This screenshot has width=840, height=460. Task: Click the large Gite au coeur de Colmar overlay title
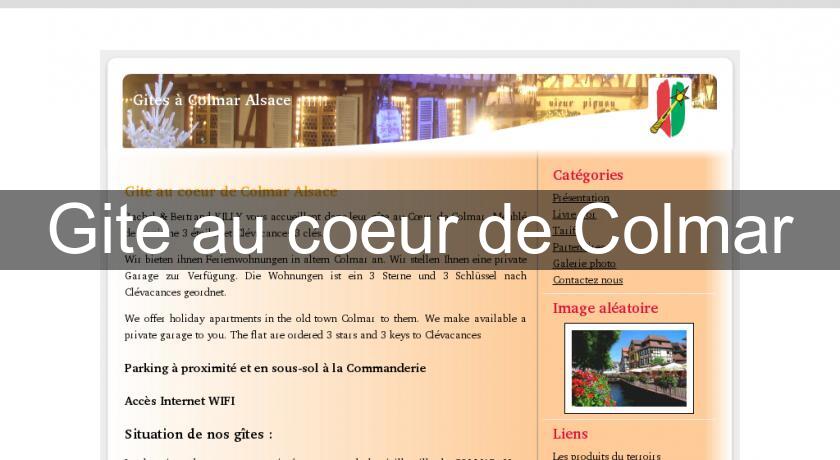coord(420,230)
